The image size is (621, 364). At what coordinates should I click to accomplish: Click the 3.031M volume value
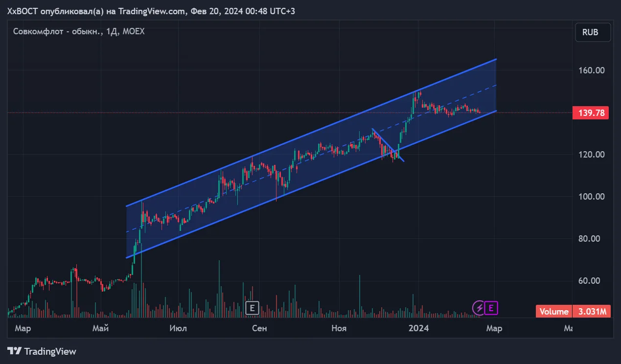click(x=592, y=312)
